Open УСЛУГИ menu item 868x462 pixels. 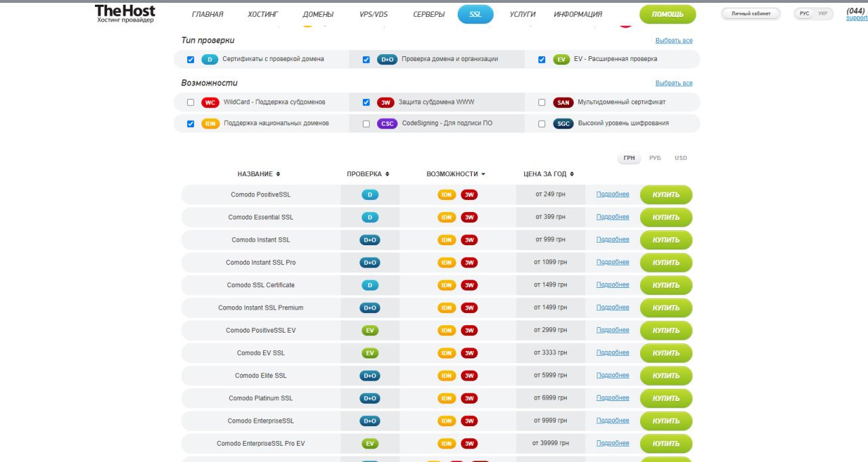tap(523, 14)
